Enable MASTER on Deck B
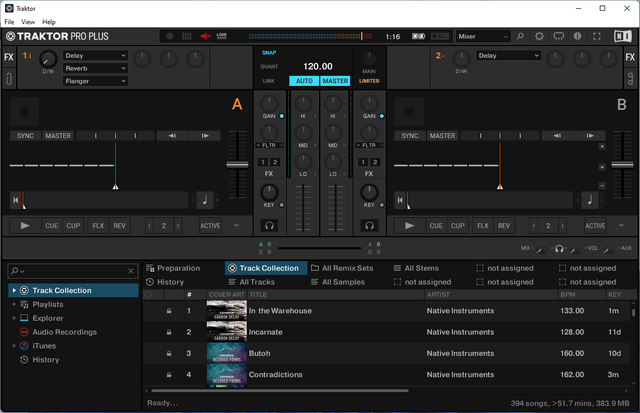The image size is (640, 413). coord(442,136)
